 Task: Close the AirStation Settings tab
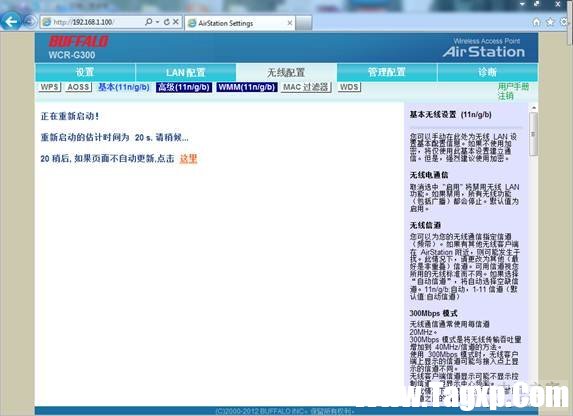[x=290, y=23]
